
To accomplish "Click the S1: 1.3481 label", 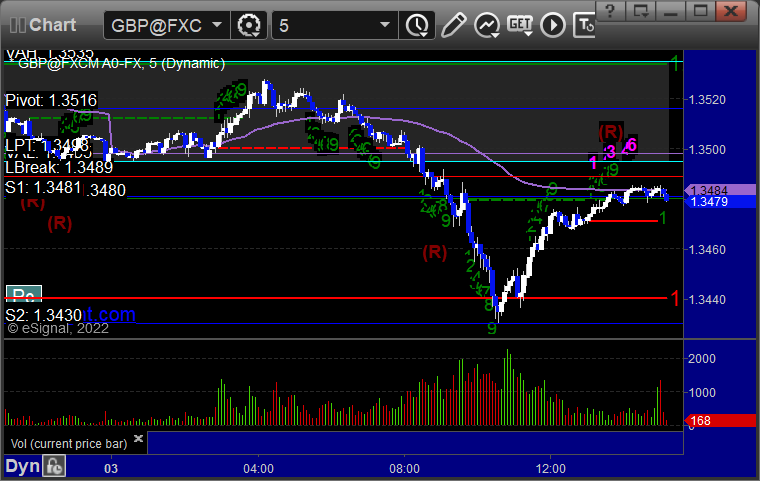I will [43, 187].
